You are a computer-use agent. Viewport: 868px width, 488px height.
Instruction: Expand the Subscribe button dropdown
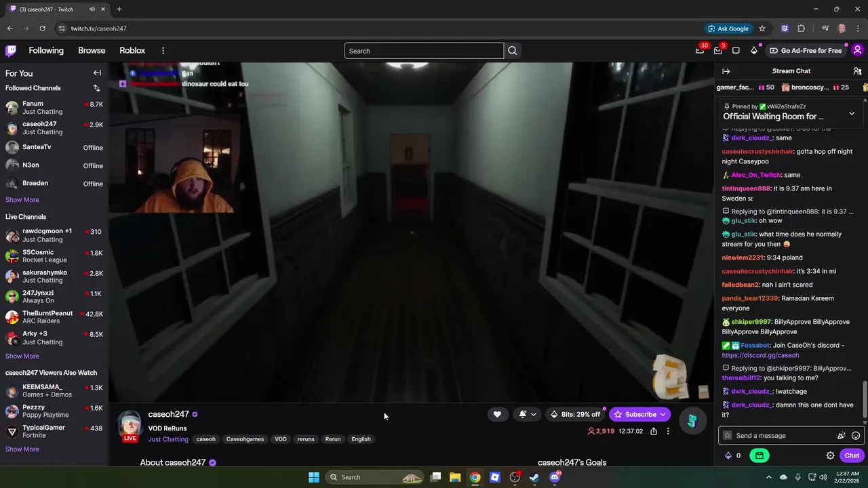663,414
